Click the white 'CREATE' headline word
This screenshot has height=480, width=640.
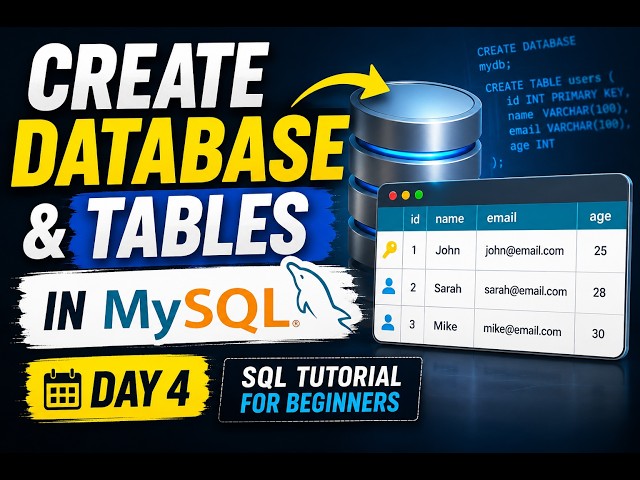[x=149, y=76]
